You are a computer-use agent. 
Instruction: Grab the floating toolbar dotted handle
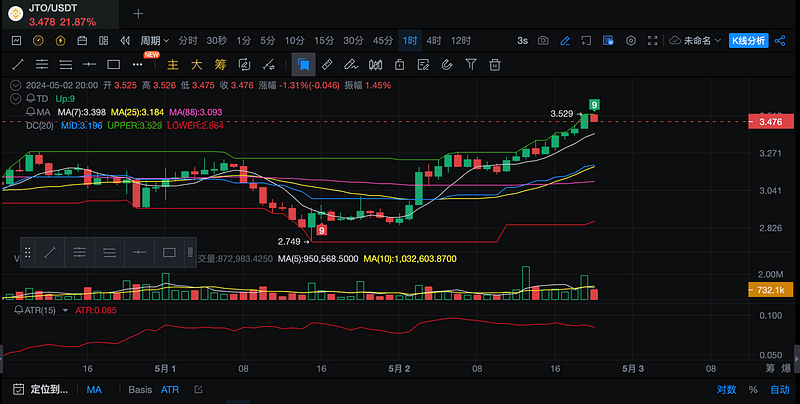tap(28, 252)
